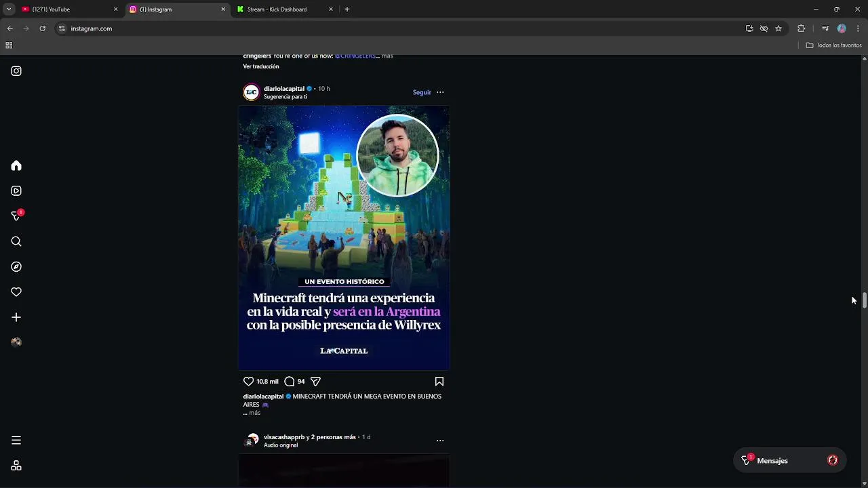Open the Instagram logo in the sidebar
The height and width of the screenshot is (488, 868).
click(x=16, y=71)
